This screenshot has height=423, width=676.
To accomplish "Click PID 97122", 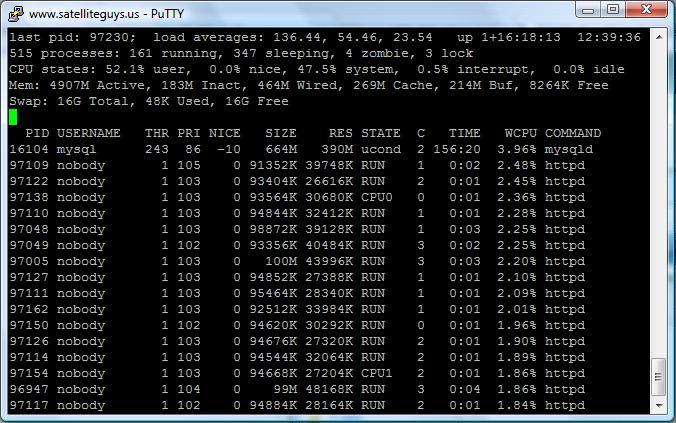I will 29,181.
